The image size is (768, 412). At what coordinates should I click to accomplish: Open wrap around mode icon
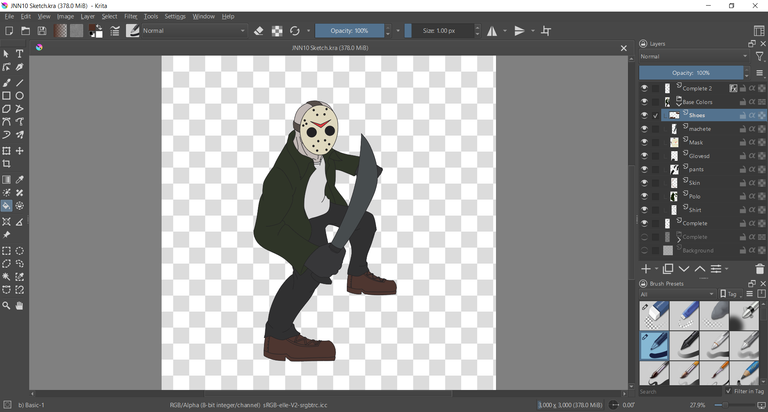(546, 31)
